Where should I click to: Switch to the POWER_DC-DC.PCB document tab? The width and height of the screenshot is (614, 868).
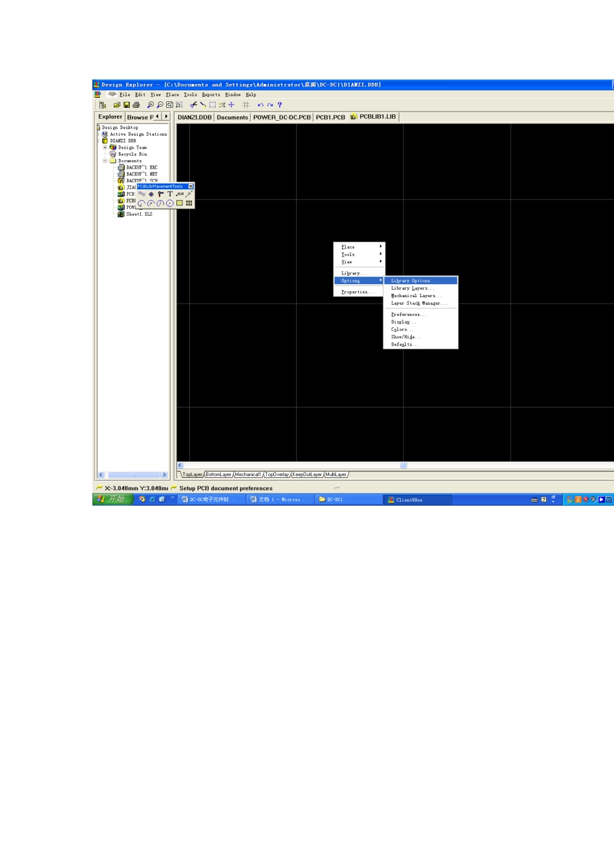(282, 118)
